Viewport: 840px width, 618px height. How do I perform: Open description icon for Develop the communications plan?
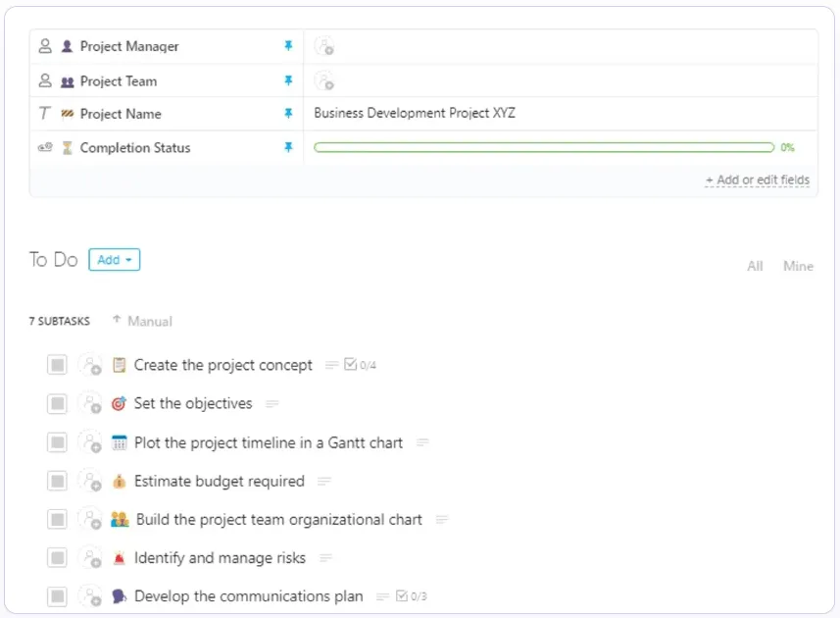tap(382, 596)
